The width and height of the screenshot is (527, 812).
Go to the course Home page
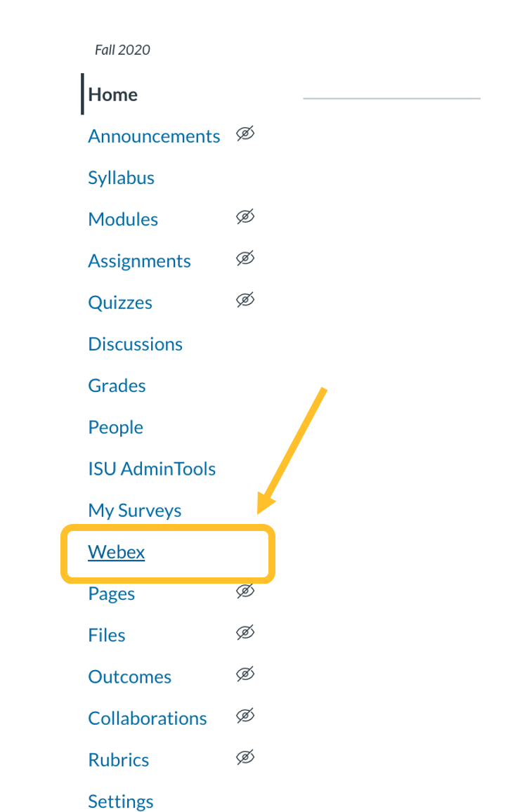[x=113, y=95]
